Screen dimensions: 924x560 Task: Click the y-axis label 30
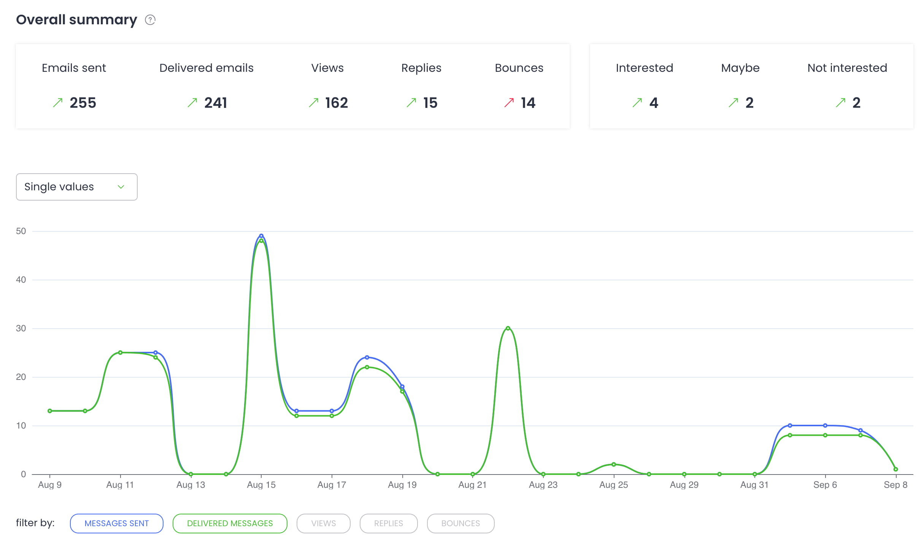pos(21,328)
